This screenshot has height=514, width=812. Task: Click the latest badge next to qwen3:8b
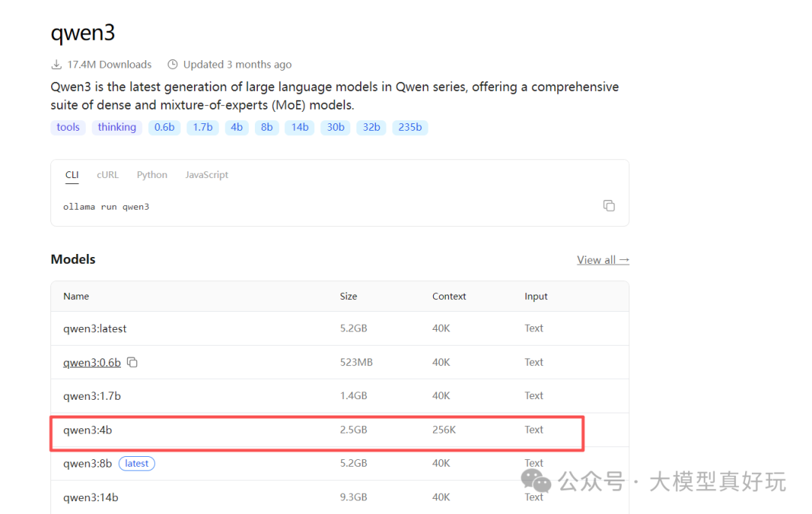pos(137,463)
